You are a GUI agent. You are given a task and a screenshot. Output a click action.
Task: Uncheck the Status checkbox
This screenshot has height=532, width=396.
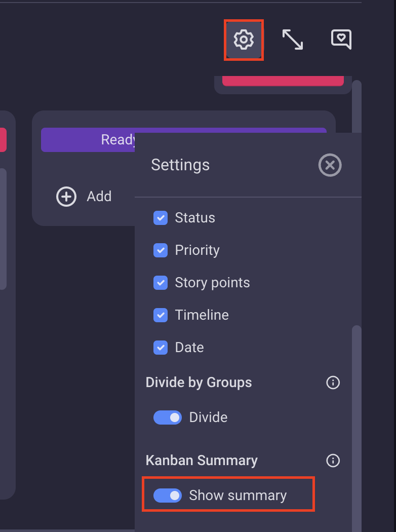[x=161, y=218]
